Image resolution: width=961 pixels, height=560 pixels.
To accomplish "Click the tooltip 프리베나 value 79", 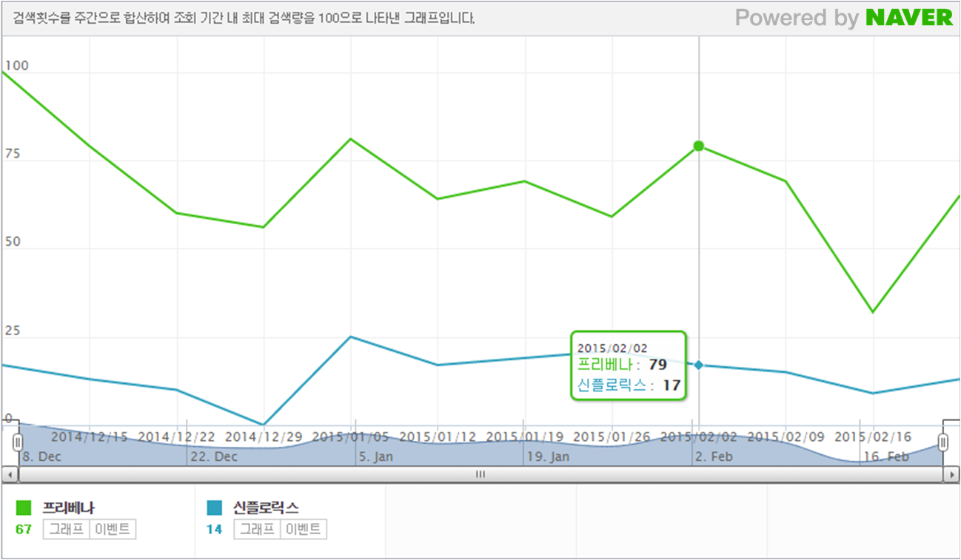I will tap(658, 365).
